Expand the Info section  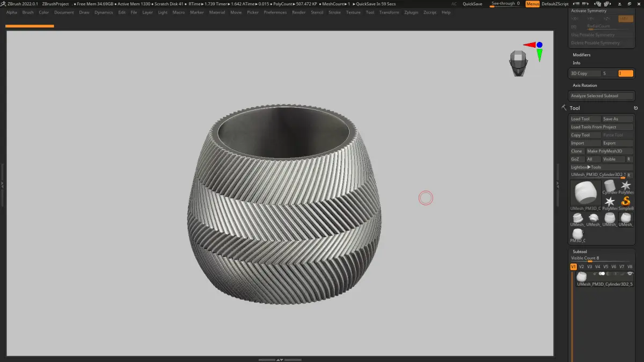click(576, 63)
